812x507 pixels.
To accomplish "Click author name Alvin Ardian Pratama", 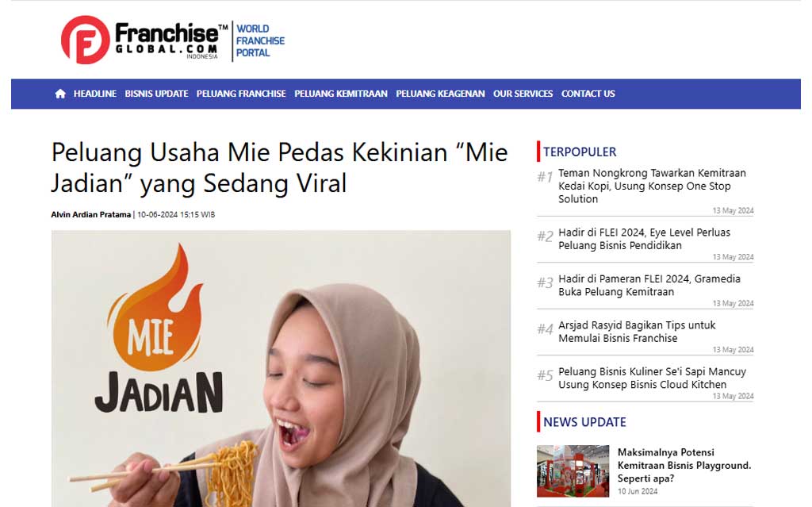I will 90,214.
